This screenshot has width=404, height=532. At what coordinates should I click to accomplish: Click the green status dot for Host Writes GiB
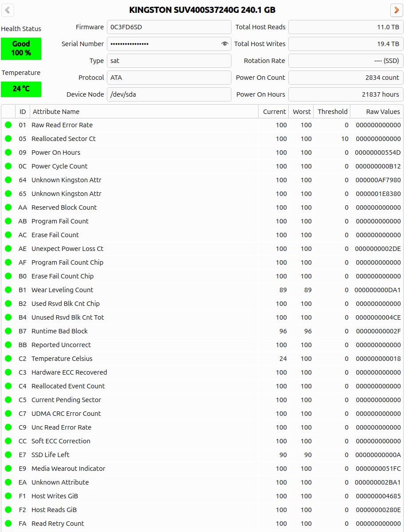point(8,496)
